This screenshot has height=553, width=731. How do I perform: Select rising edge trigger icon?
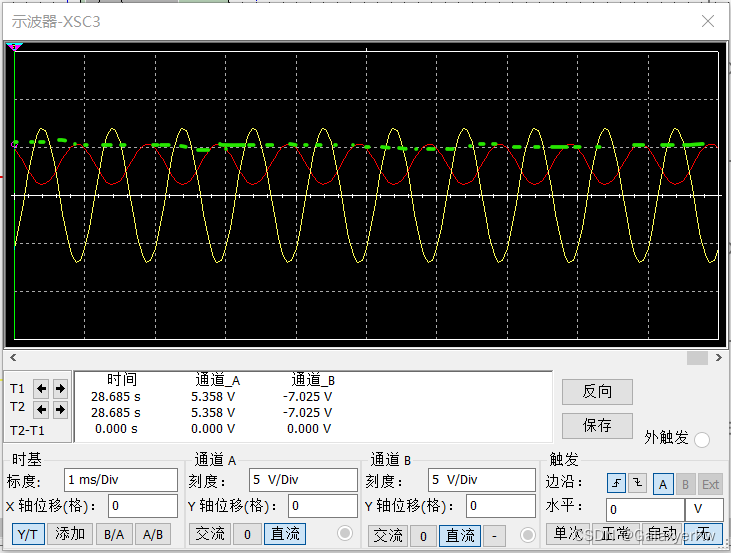(616, 483)
